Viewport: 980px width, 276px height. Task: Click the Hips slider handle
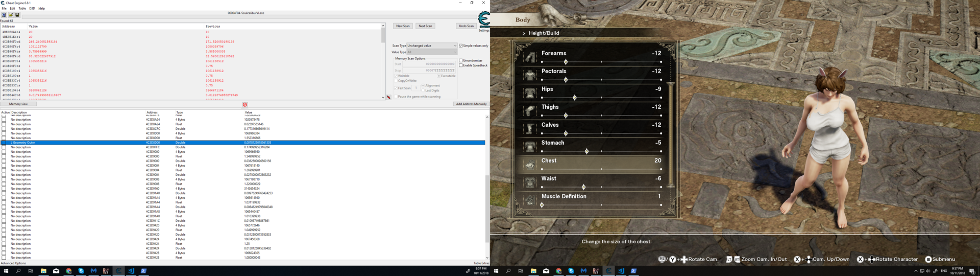pos(575,98)
